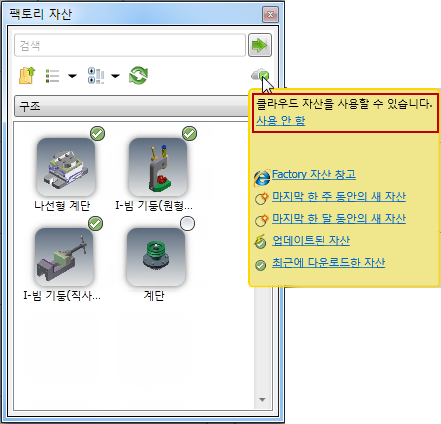Open 마지막 한 주 동안의 새 자산 link
The height and width of the screenshot is (424, 441).
[x=339, y=196]
